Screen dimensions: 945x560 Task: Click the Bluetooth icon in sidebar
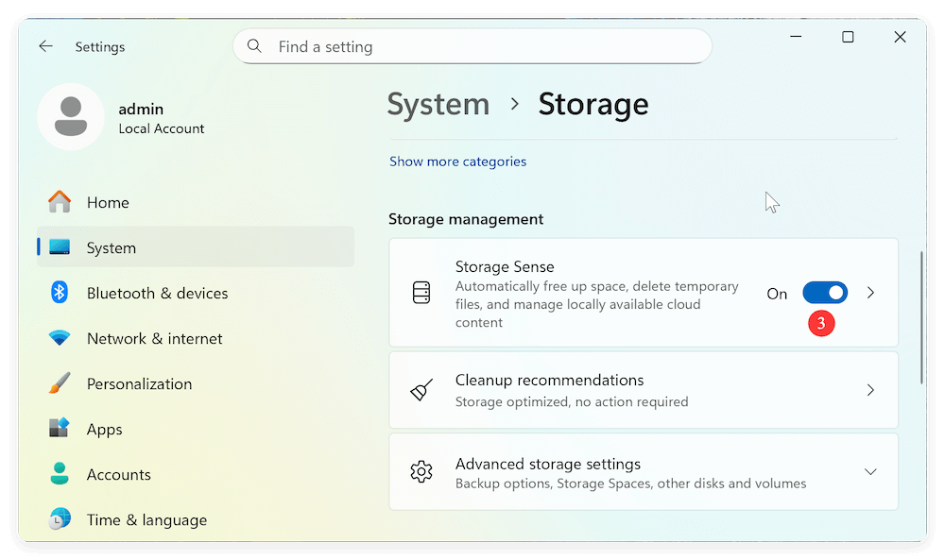(60, 293)
